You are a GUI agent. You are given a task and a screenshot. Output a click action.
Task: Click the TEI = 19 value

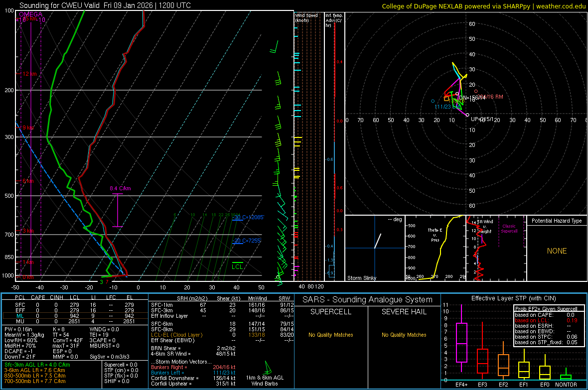coord(99,335)
